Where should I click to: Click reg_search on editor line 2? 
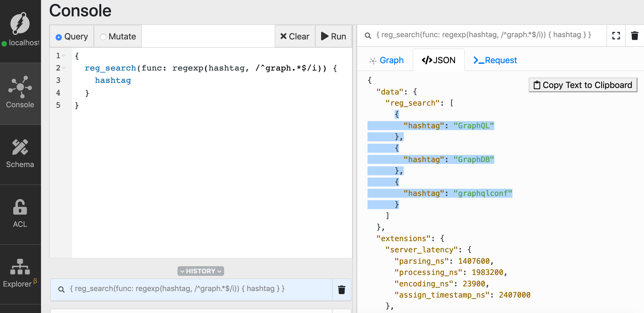click(110, 68)
